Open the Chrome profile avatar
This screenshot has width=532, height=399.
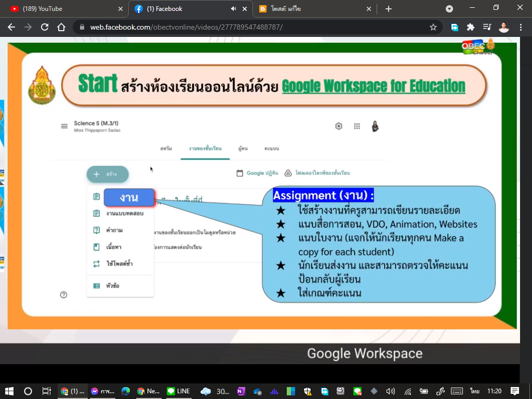(x=504, y=27)
